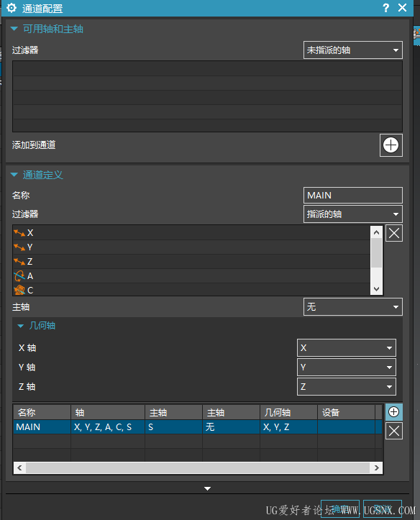Screen dimensions: 420x520
Task: Click axis list scrollbar down arrow
Action: tap(376, 289)
